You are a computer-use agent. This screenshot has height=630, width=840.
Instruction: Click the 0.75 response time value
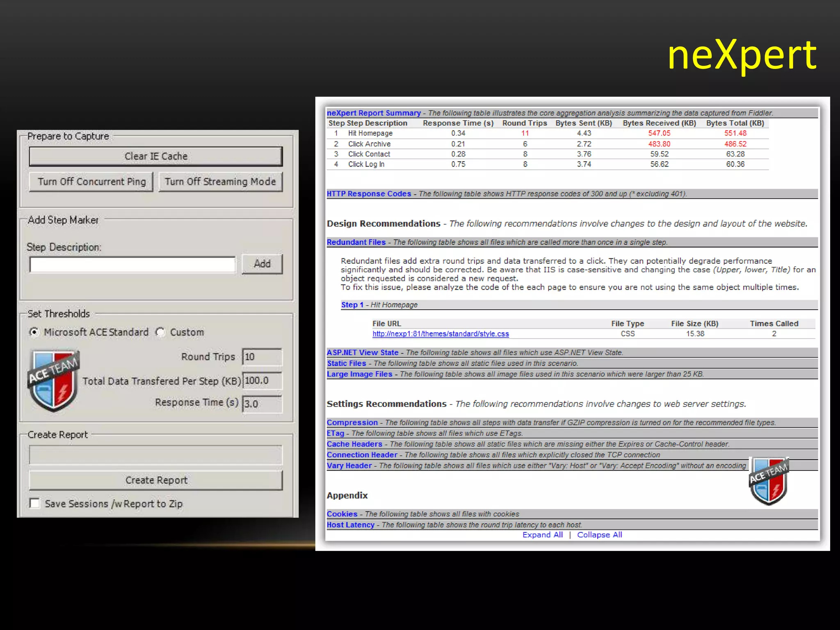(x=458, y=164)
